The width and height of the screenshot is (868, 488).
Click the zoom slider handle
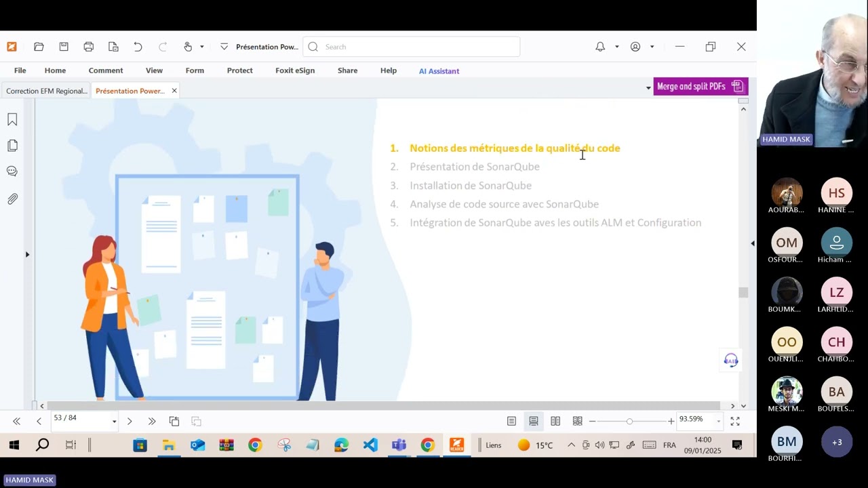[x=629, y=422]
